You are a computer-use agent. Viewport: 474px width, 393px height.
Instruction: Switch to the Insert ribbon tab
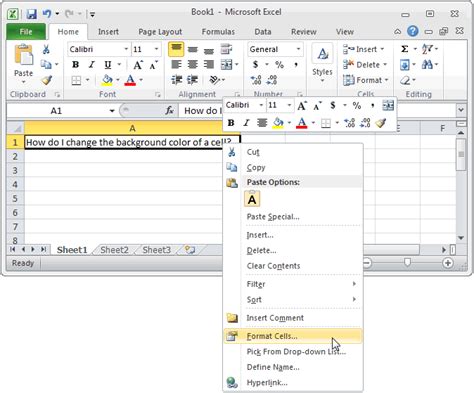pos(108,32)
